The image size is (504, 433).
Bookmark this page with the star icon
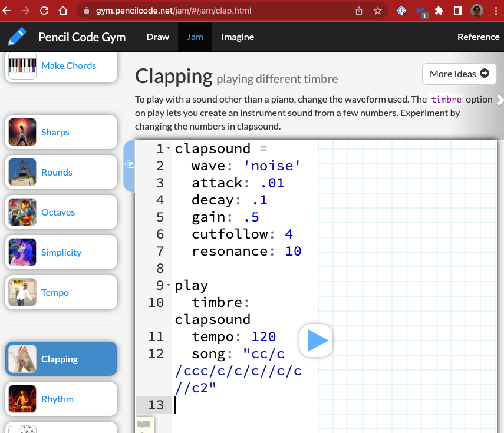[378, 11]
